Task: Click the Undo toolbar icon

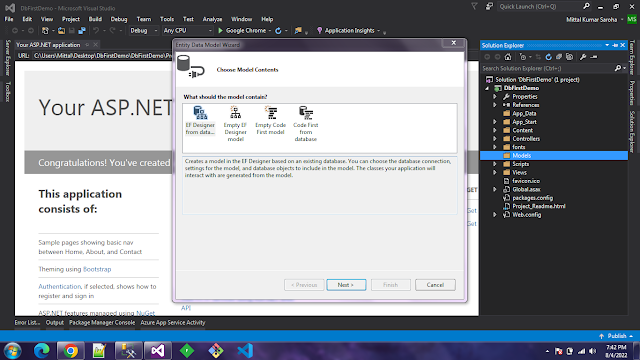Action: (x=96, y=31)
